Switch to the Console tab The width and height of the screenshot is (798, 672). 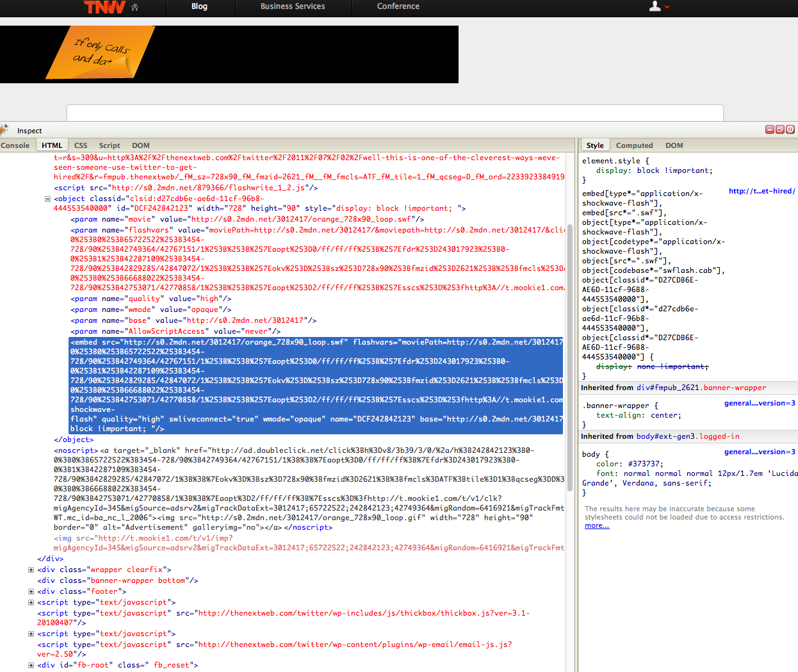coord(15,145)
